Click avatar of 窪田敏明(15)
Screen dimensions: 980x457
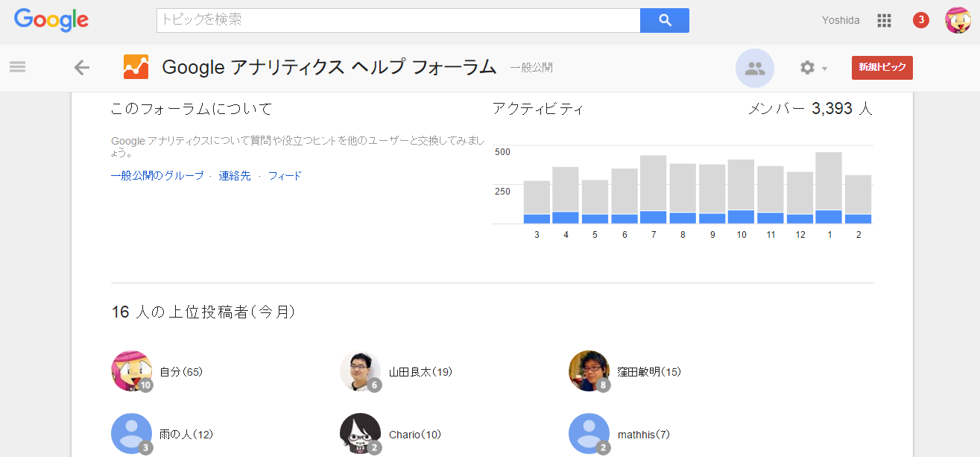(589, 371)
